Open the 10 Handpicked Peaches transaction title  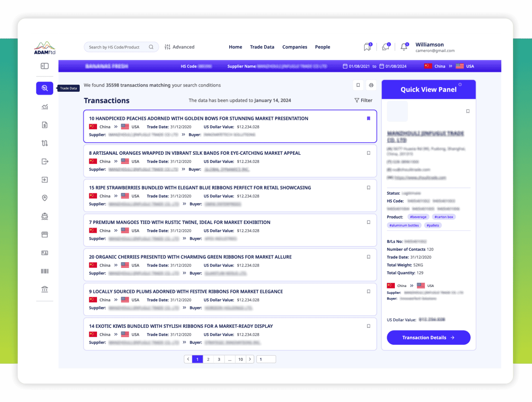point(198,118)
